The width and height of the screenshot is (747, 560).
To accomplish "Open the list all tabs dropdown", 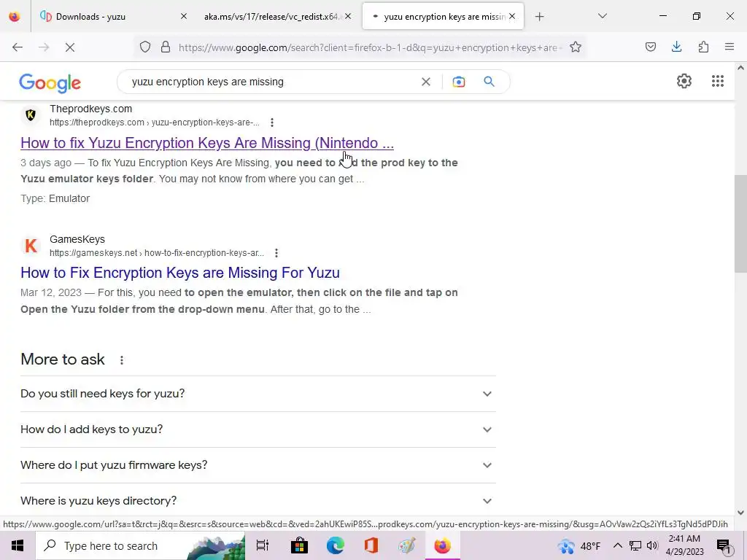I will 602,16.
